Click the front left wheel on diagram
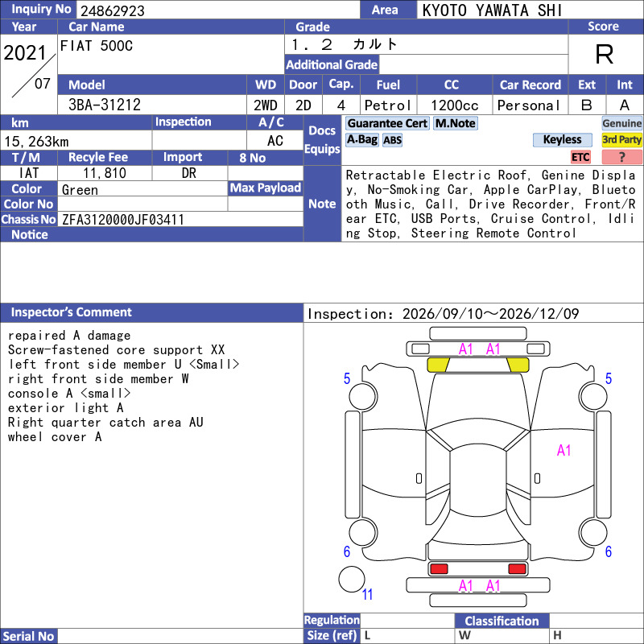Screen dimensions: 644x644 pyautogui.click(x=363, y=396)
